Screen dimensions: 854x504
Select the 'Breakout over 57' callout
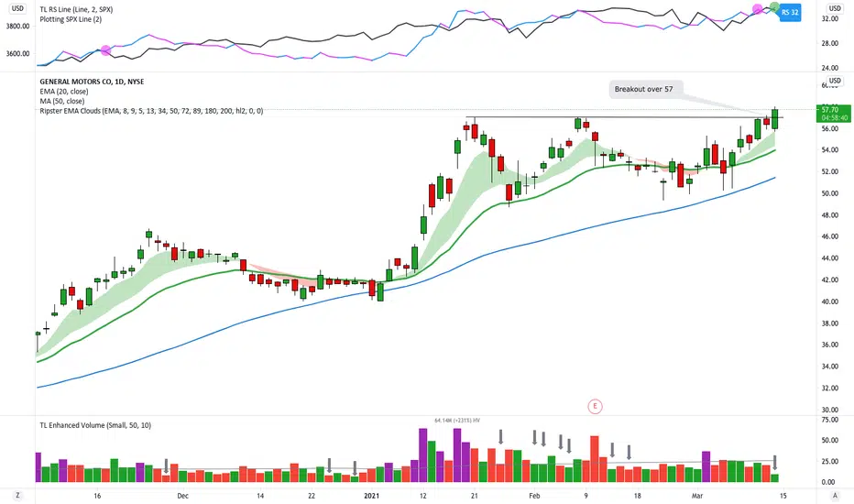644,89
